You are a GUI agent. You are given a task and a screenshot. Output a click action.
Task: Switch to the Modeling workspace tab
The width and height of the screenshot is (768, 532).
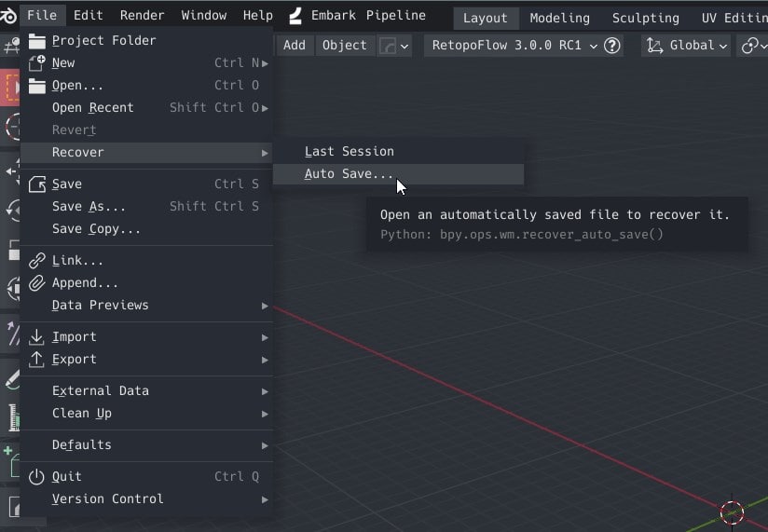[560, 18]
